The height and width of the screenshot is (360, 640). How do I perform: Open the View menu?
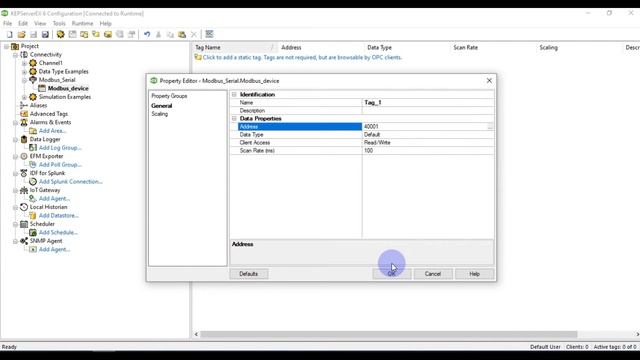coord(40,23)
